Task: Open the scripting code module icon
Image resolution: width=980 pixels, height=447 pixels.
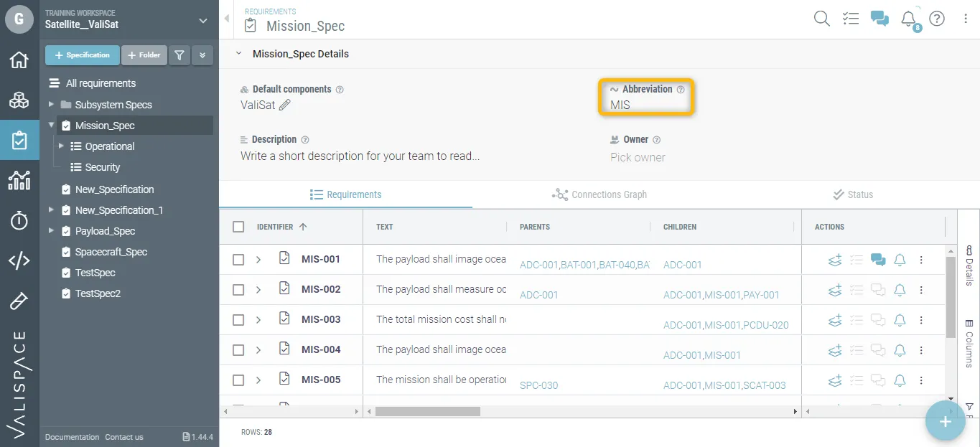Action: pyautogui.click(x=19, y=260)
